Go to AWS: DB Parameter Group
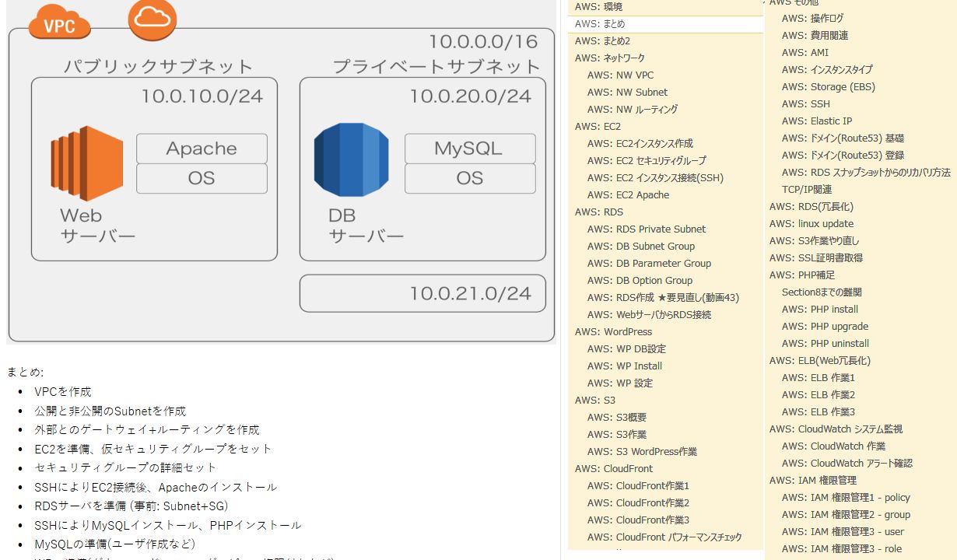The width and height of the screenshot is (957, 560). 649,264
